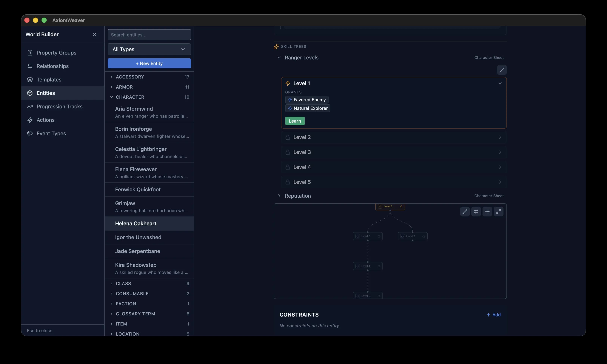This screenshot has height=364, width=607.
Task: Click the Learn button for Level 1
Action: (295, 121)
